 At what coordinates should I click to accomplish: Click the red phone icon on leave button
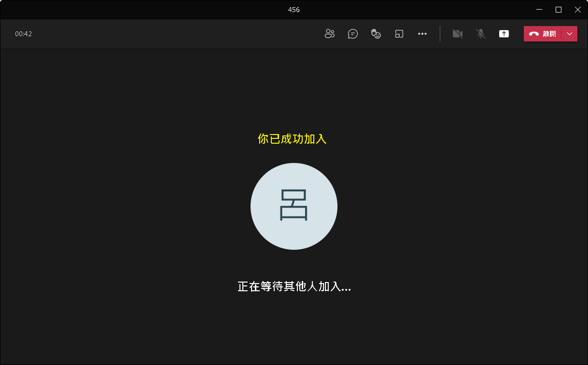[534, 34]
